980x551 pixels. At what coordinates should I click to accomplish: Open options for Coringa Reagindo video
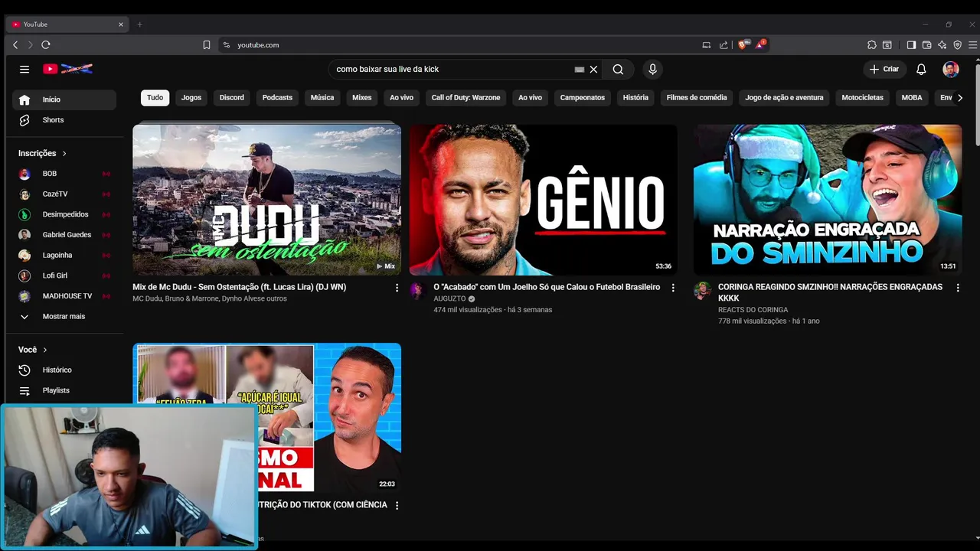958,288
